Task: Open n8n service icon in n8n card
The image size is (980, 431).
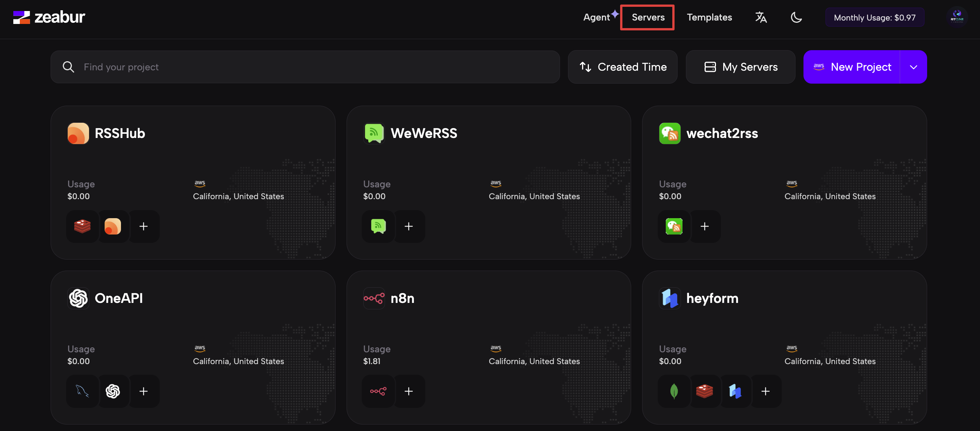Action: point(378,391)
